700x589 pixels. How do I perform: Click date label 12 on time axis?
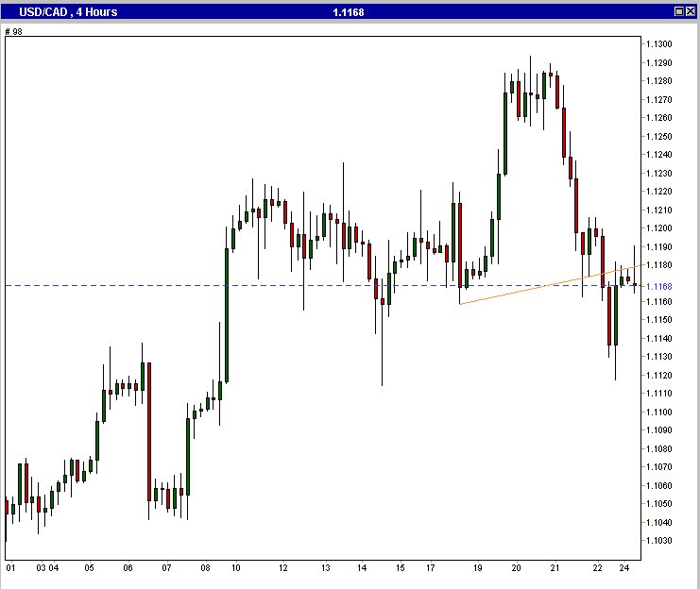283,568
